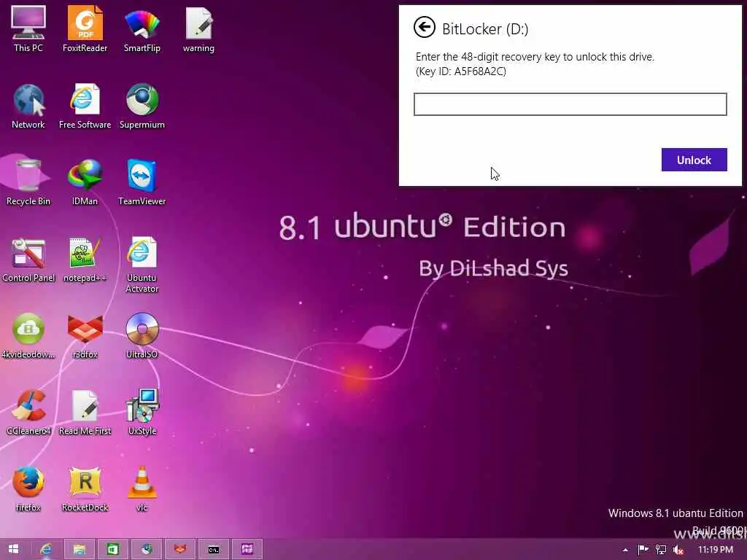This screenshot has height=560, width=747.
Task: Focus the recovery key input field
Action: click(x=570, y=104)
